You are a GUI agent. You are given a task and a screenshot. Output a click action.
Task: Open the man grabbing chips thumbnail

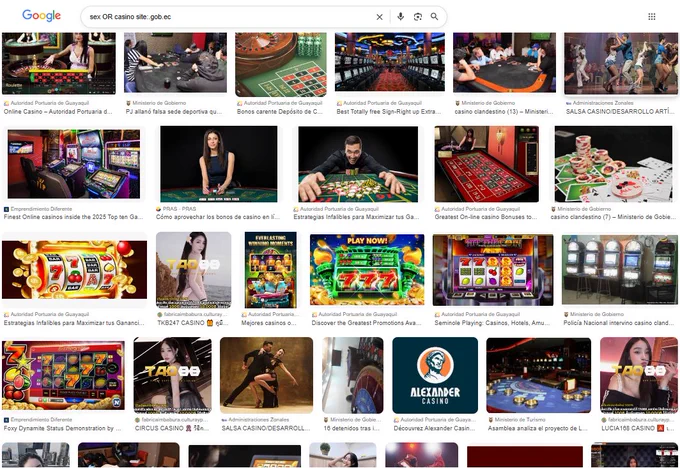358,164
